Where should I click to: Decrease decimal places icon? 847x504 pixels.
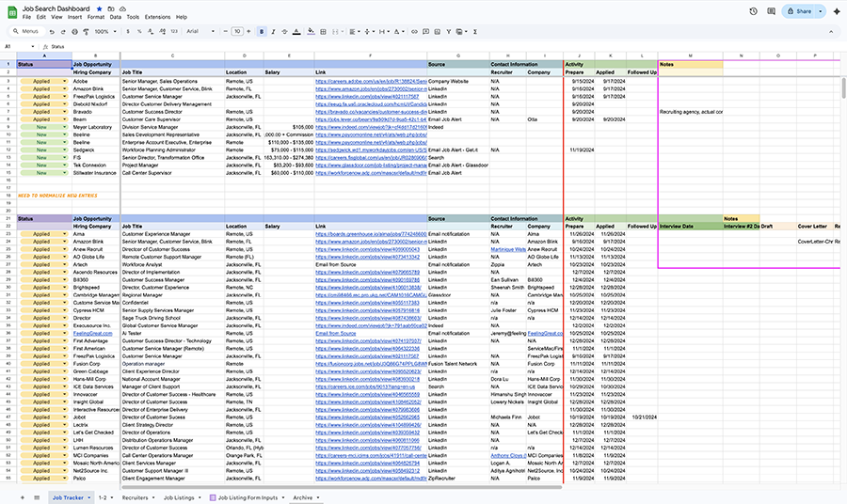tap(151, 32)
